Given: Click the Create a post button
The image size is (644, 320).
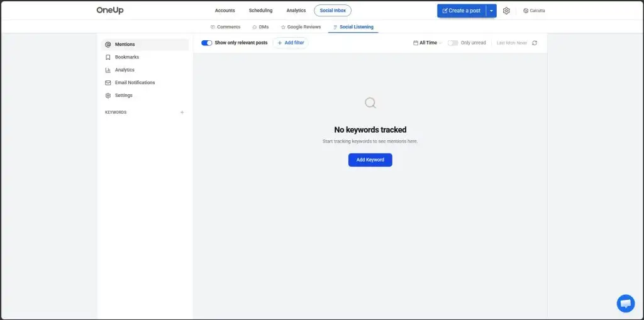Looking at the screenshot, I should click(x=461, y=11).
